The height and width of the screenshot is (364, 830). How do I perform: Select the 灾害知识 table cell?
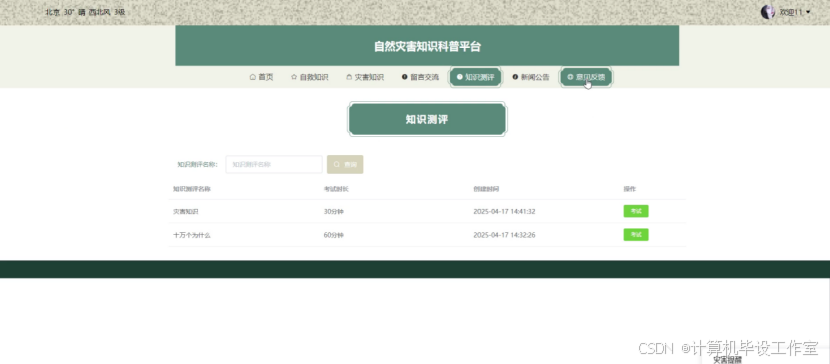click(x=186, y=212)
